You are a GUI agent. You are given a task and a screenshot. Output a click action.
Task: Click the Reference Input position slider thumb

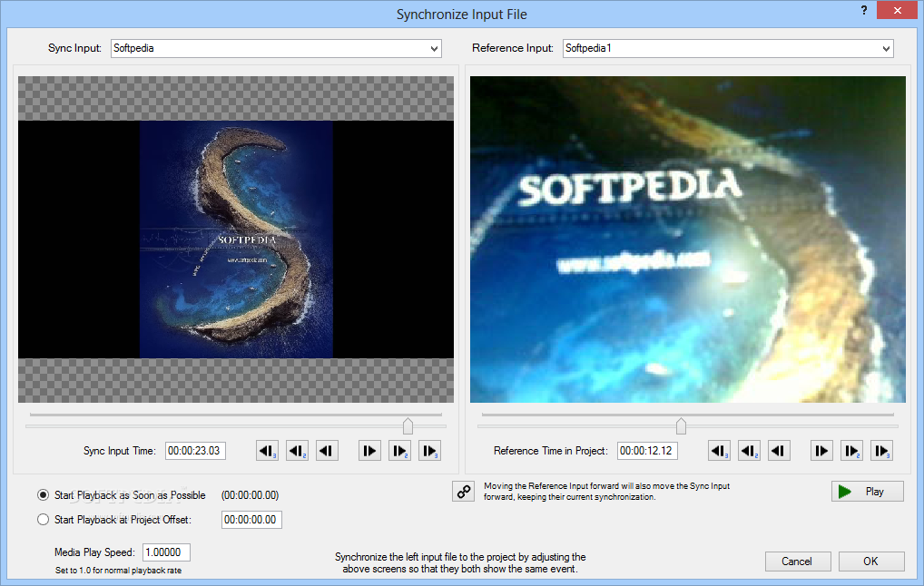click(x=682, y=425)
